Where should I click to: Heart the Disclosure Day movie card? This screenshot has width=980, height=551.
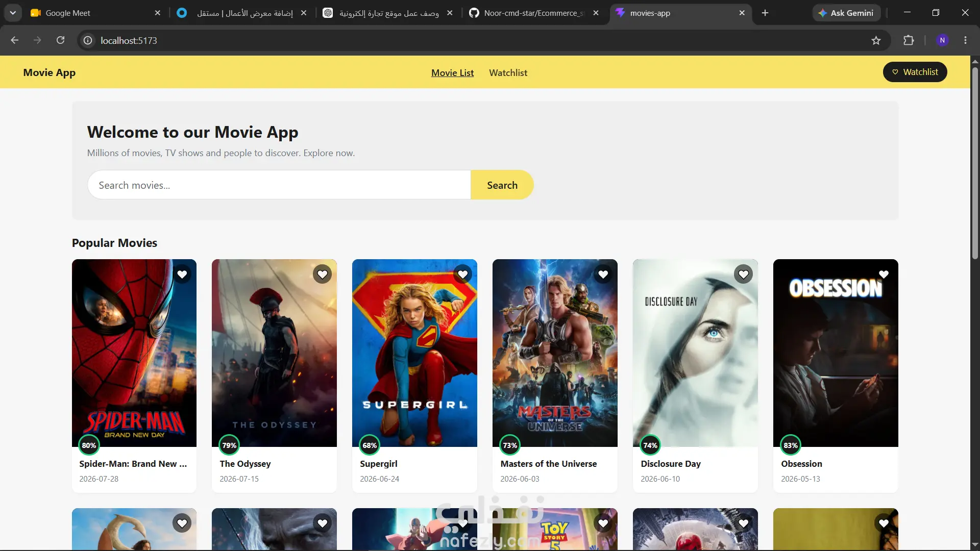pyautogui.click(x=744, y=274)
